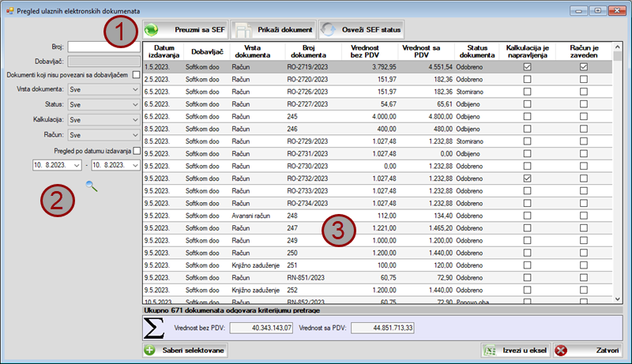Select row with document 250
Screen dimensions: 632x364
click(378, 253)
